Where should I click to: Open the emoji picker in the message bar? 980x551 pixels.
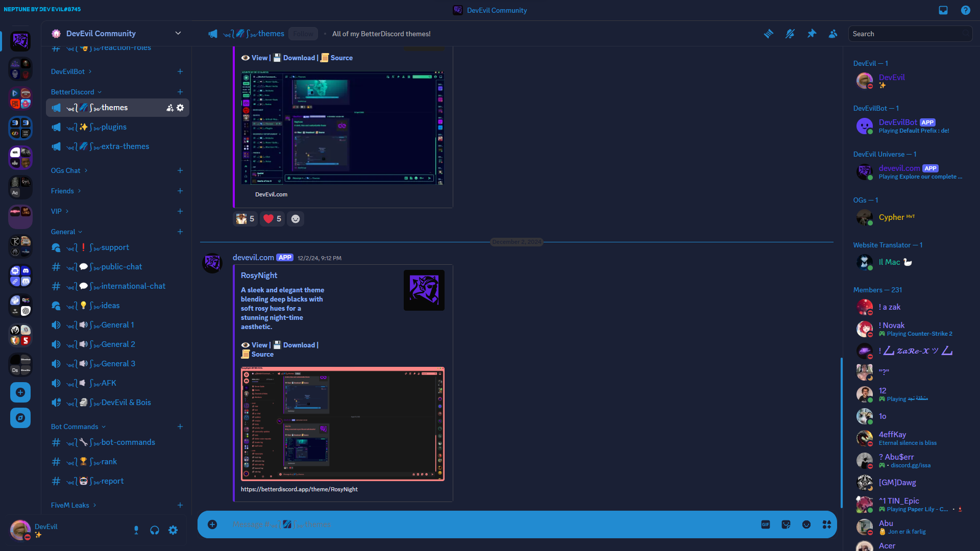[806, 524]
